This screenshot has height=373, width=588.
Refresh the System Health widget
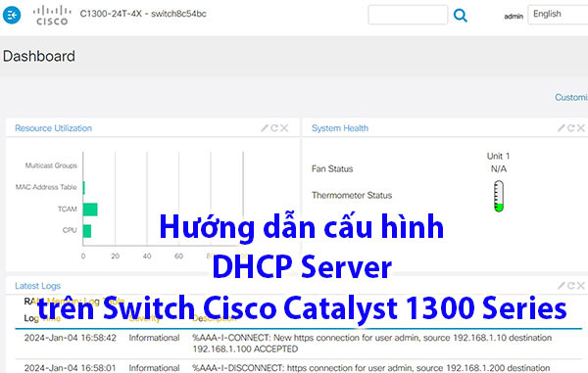570,128
